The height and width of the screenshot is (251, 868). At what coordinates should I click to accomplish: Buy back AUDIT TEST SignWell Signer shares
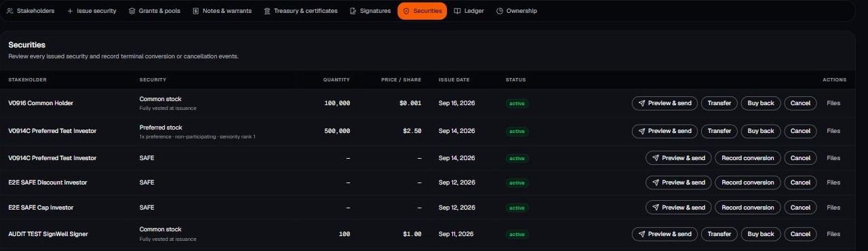(761, 234)
